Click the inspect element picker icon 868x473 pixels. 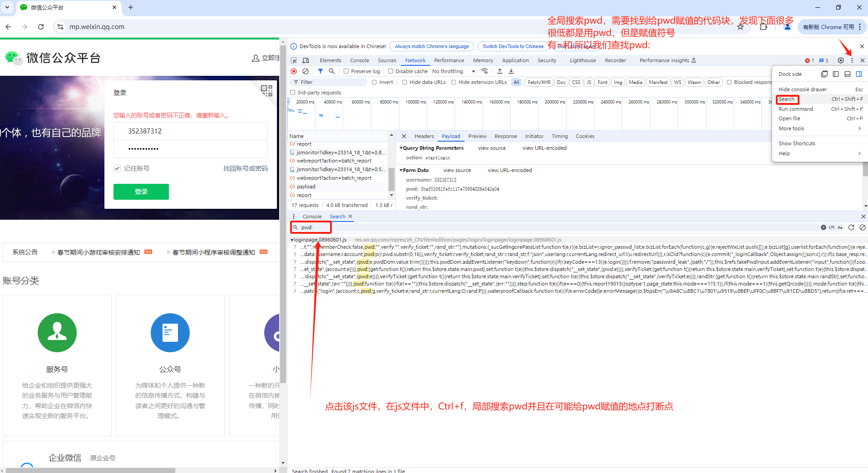(294, 60)
